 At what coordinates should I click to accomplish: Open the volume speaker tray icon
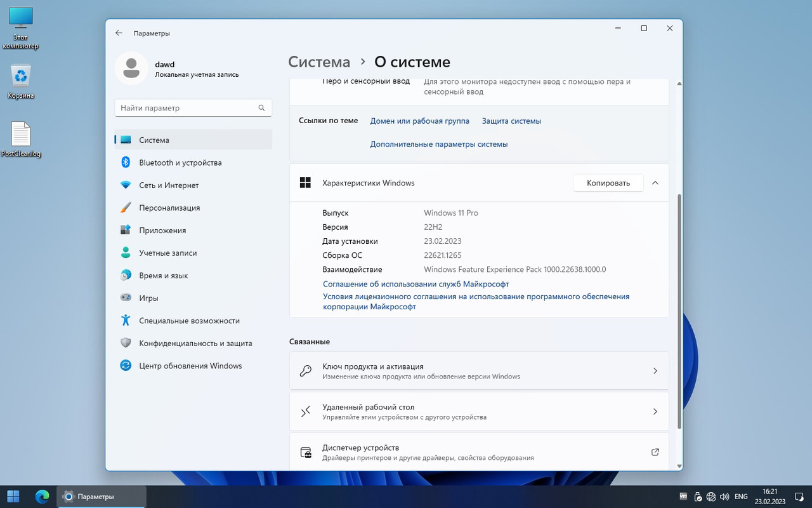coord(724,496)
